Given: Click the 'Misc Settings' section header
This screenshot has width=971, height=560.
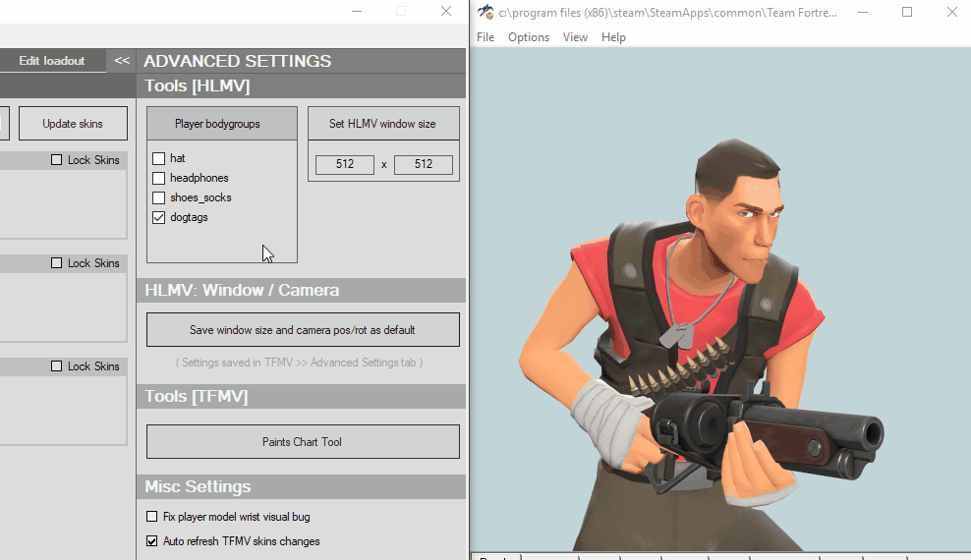Looking at the screenshot, I should tap(301, 487).
